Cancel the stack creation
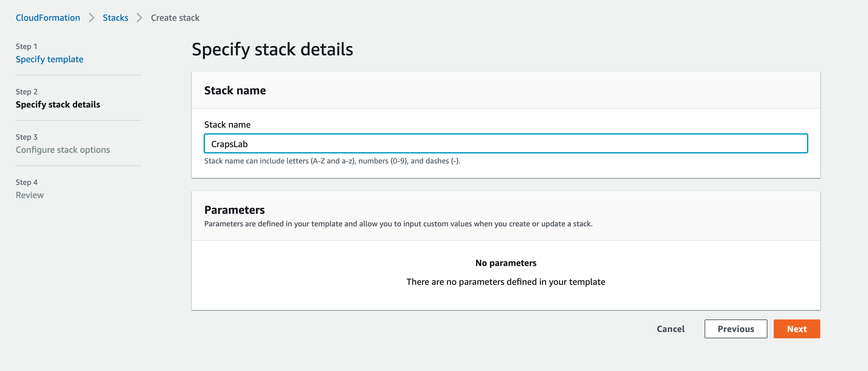 671,329
